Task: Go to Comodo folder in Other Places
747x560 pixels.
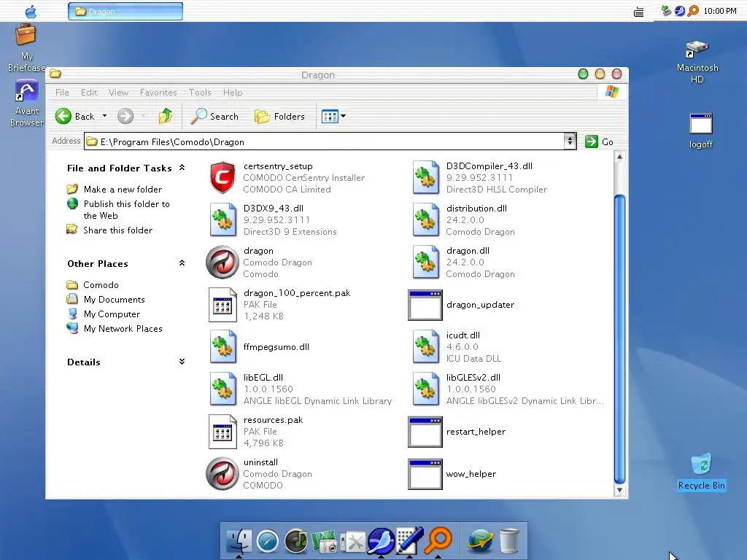Action: tap(101, 285)
